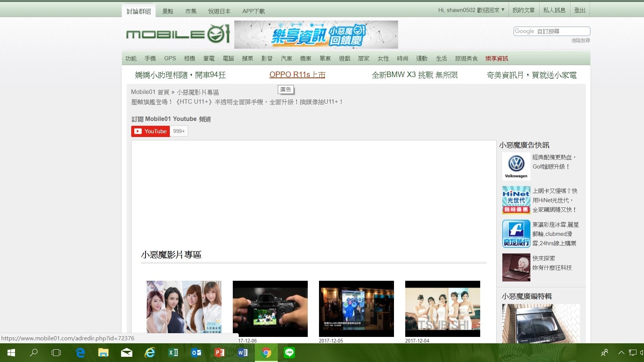Click 登出 to log out
This screenshot has width=644, height=362.
pyautogui.click(x=580, y=10)
